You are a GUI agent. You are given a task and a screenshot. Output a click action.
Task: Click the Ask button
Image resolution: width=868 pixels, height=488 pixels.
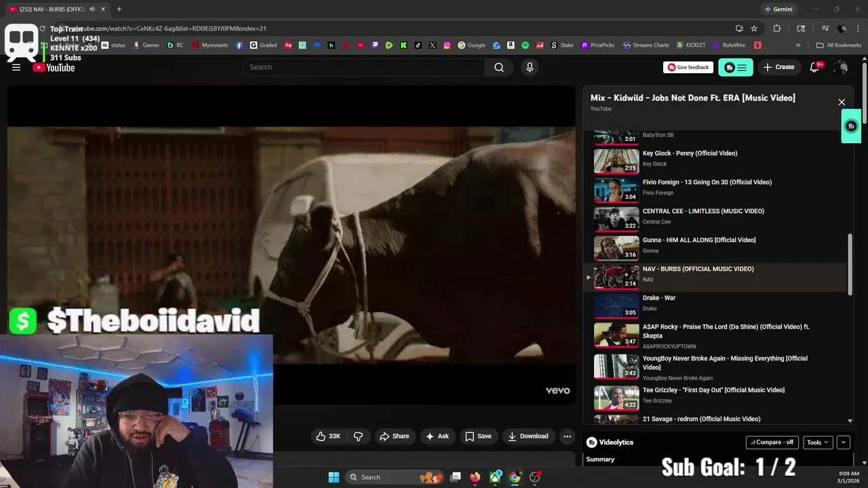click(x=437, y=436)
